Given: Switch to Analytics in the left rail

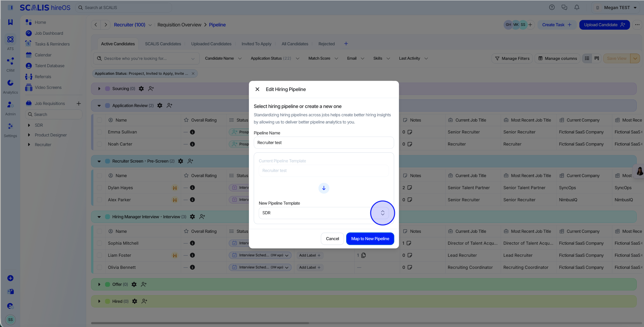Looking at the screenshot, I should coord(10,86).
